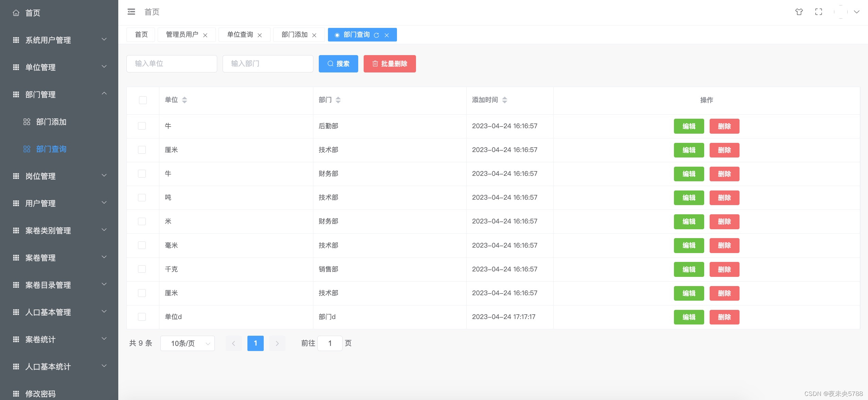
Task: Check the 后勤部 row checkbox
Action: [x=142, y=126]
